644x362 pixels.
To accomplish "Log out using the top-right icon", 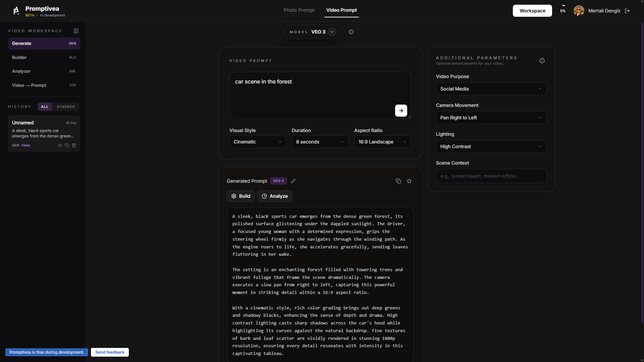I will tap(627, 11).
